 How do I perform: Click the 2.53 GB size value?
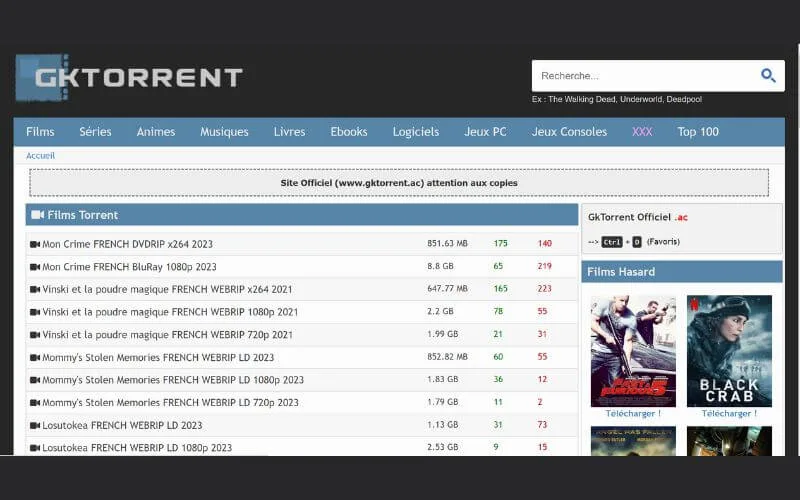[442, 447]
